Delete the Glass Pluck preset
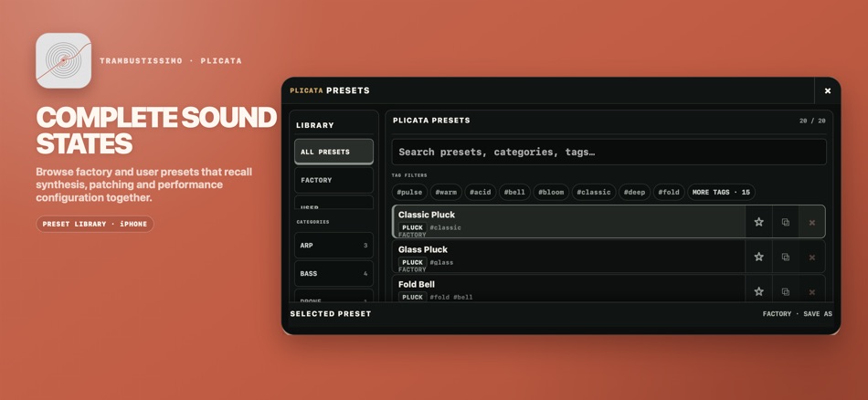This screenshot has width=868, height=400. coord(811,257)
